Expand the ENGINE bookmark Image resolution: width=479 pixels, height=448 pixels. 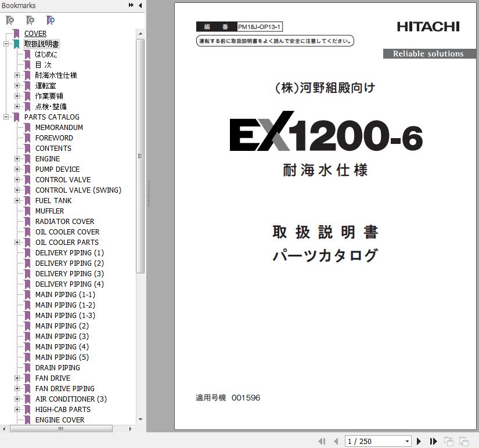coord(17,159)
